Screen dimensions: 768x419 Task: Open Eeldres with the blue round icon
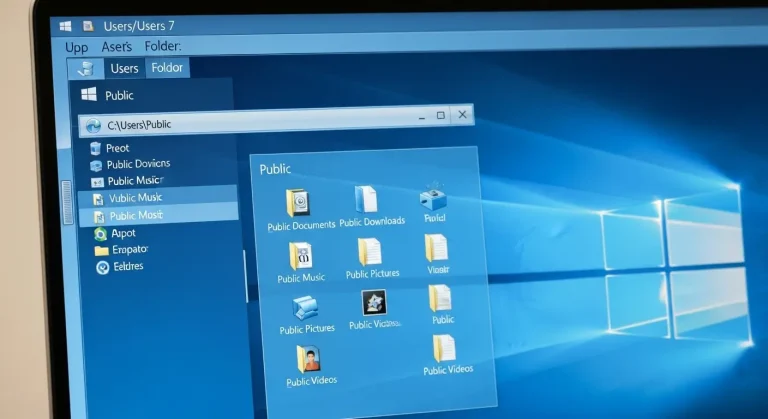click(x=120, y=267)
